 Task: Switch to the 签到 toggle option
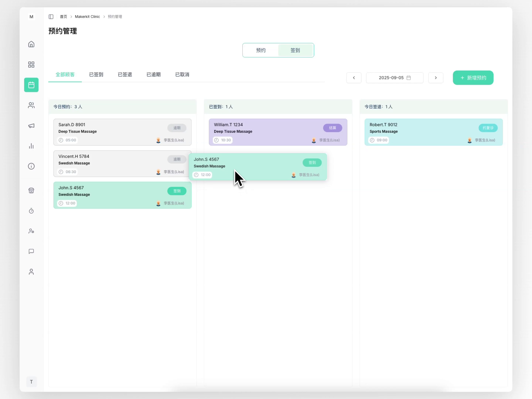[x=295, y=50]
